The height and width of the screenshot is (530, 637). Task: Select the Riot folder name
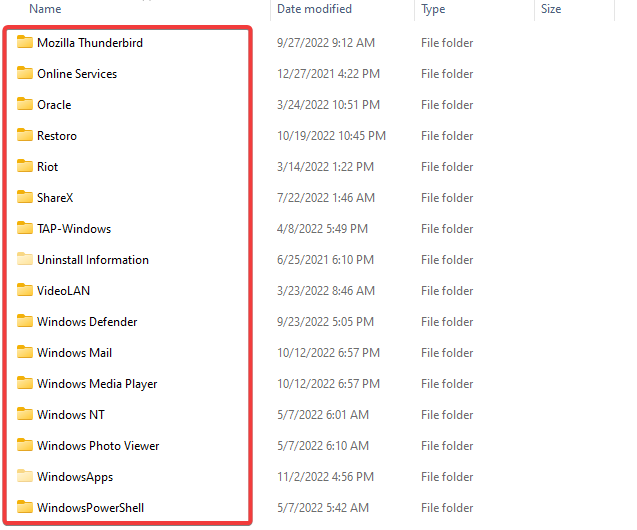[48, 167]
